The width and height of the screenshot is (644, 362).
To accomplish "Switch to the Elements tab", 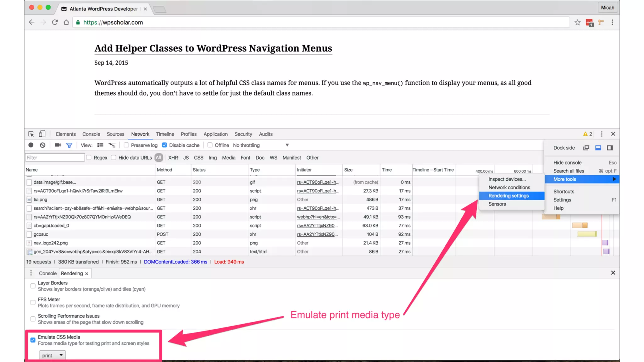I will pyautogui.click(x=66, y=134).
